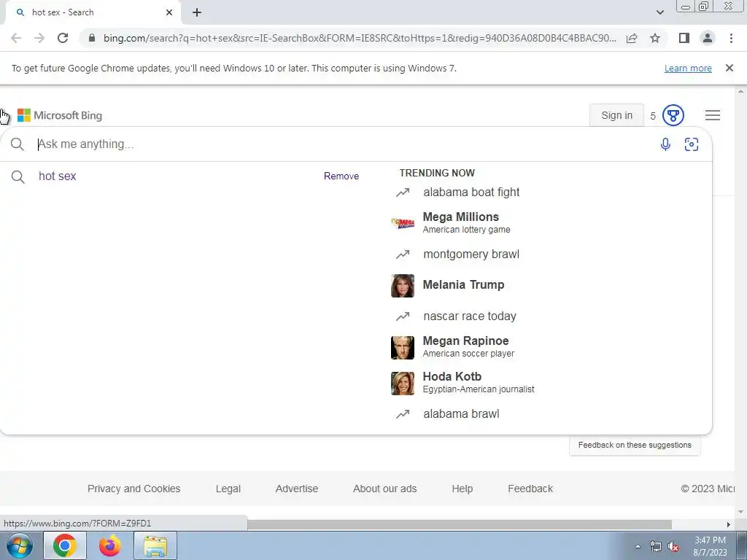This screenshot has width=747, height=560.
Task: Open the Chrome three-dot menu
Action: 731,38
